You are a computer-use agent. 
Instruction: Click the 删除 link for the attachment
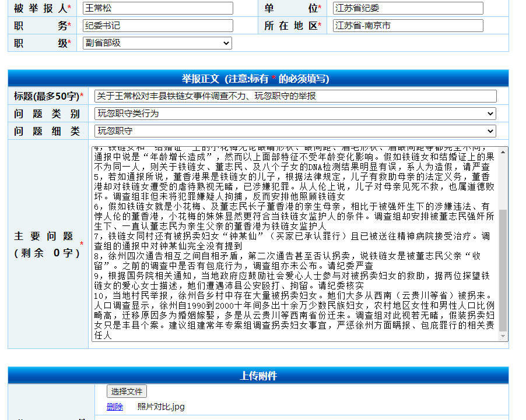pyautogui.click(x=115, y=407)
